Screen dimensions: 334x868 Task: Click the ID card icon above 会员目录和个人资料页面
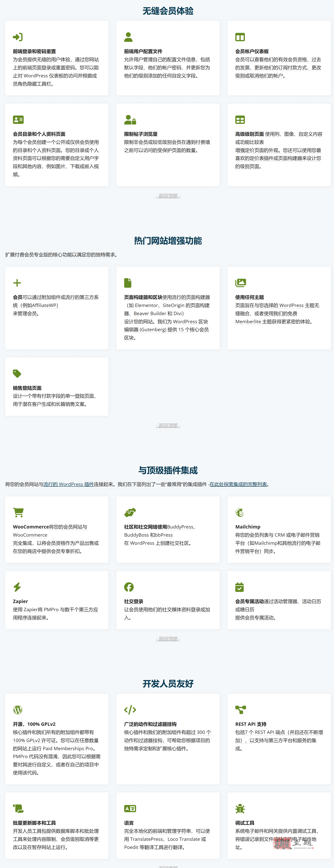18,120
